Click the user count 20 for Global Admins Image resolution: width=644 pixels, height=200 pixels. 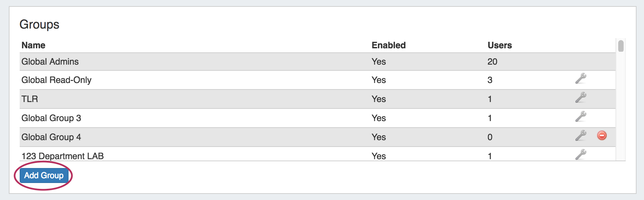coord(492,62)
